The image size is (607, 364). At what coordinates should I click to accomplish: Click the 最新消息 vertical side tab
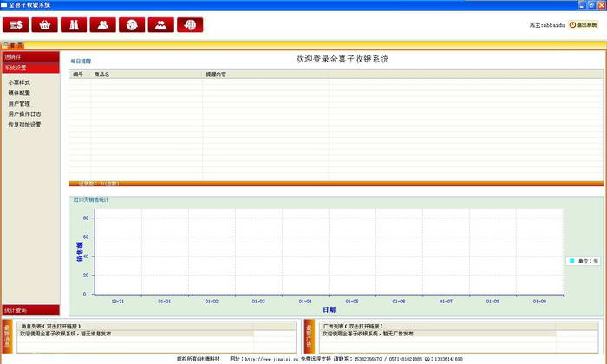point(7,336)
